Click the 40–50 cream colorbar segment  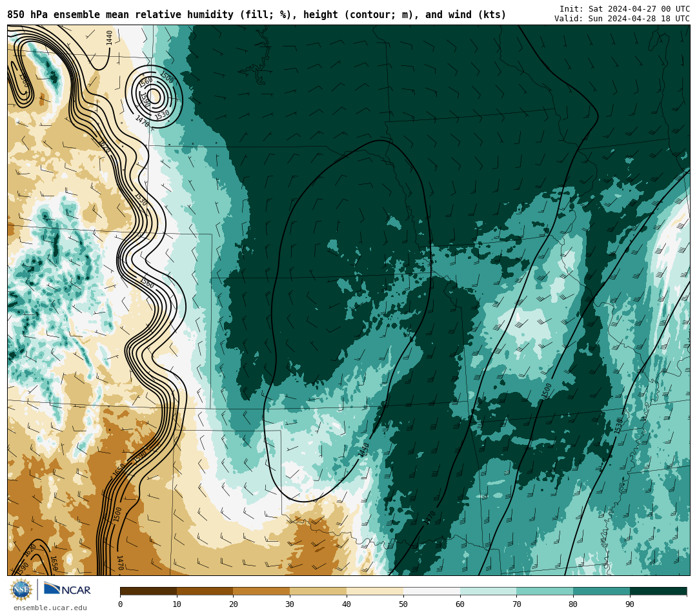tap(375, 591)
